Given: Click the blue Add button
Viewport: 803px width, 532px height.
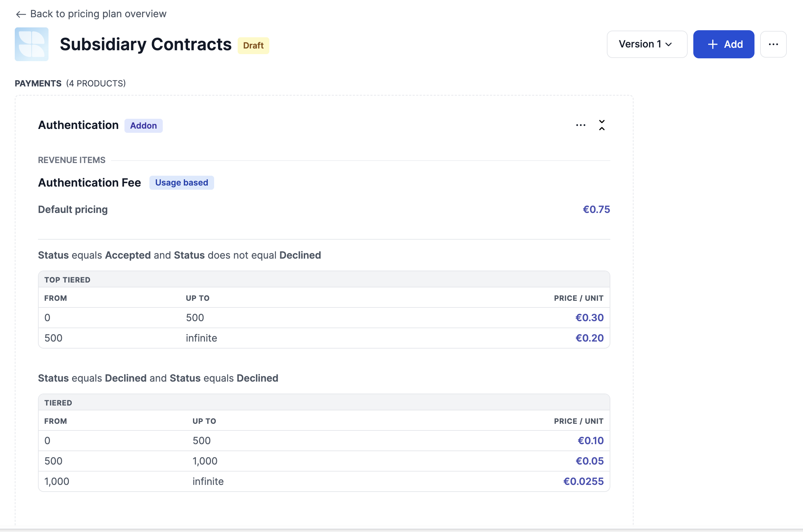Looking at the screenshot, I should [724, 44].
